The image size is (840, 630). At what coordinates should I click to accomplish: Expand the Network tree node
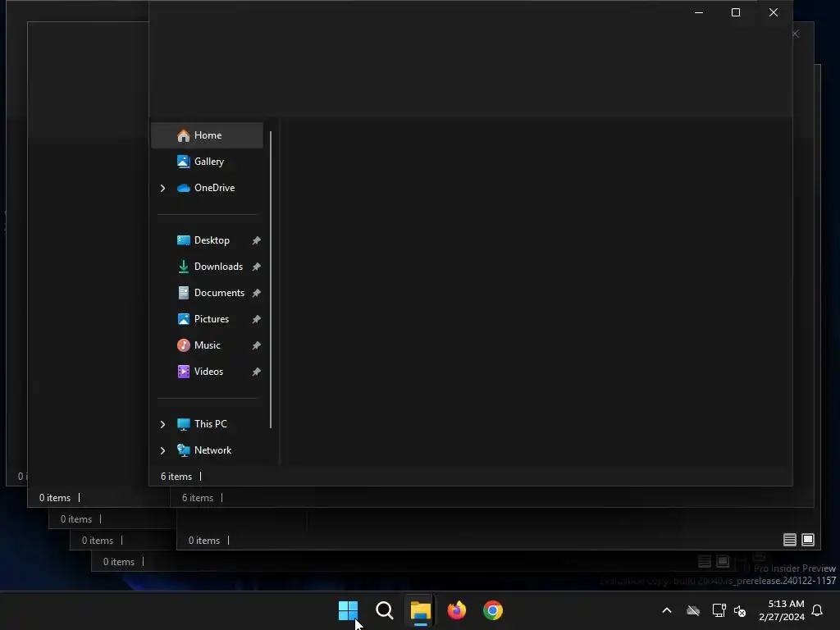click(x=163, y=450)
